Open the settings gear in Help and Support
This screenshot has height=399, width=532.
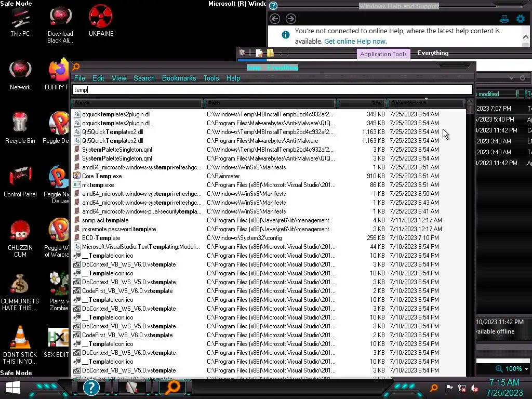(x=521, y=19)
